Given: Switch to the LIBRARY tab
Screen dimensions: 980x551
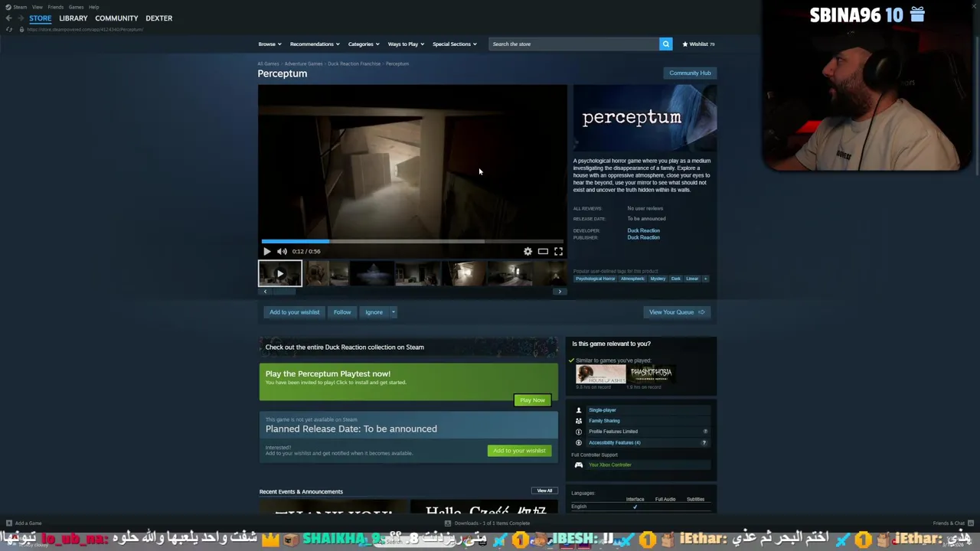Looking at the screenshot, I should click(x=73, y=18).
